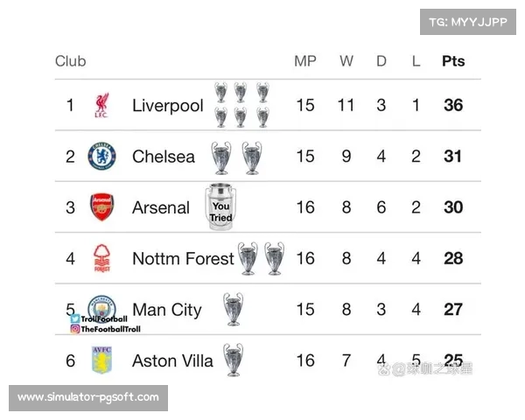Click the Liverpool club crest
This screenshot has height=420, width=525.
(x=101, y=106)
